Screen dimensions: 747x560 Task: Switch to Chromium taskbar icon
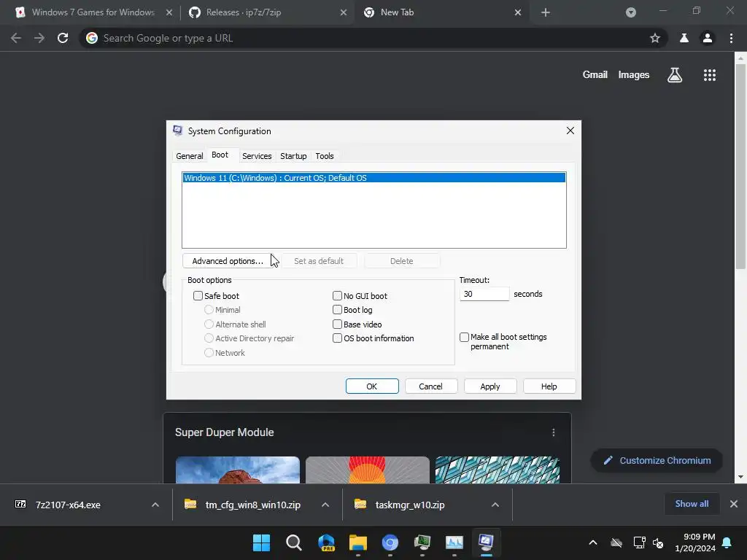[390, 542]
